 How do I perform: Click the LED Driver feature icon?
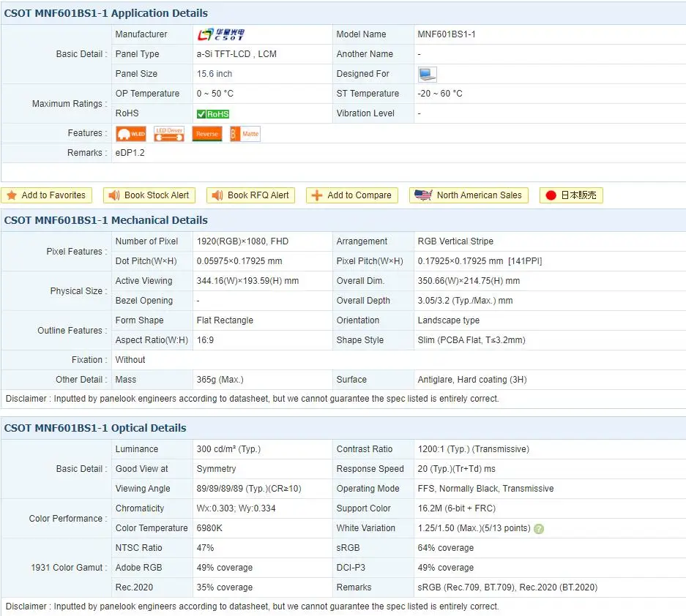tap(169, 134)
